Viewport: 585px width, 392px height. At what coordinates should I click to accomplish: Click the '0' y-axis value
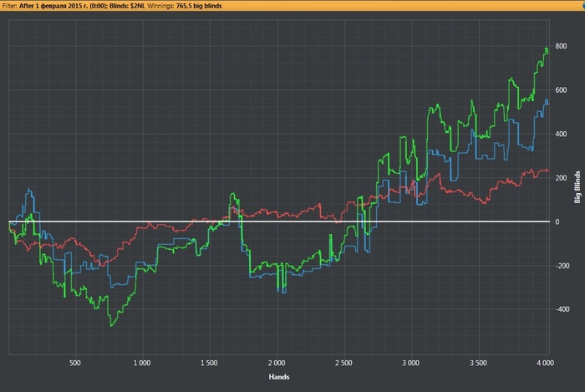(x=557, y=221)
